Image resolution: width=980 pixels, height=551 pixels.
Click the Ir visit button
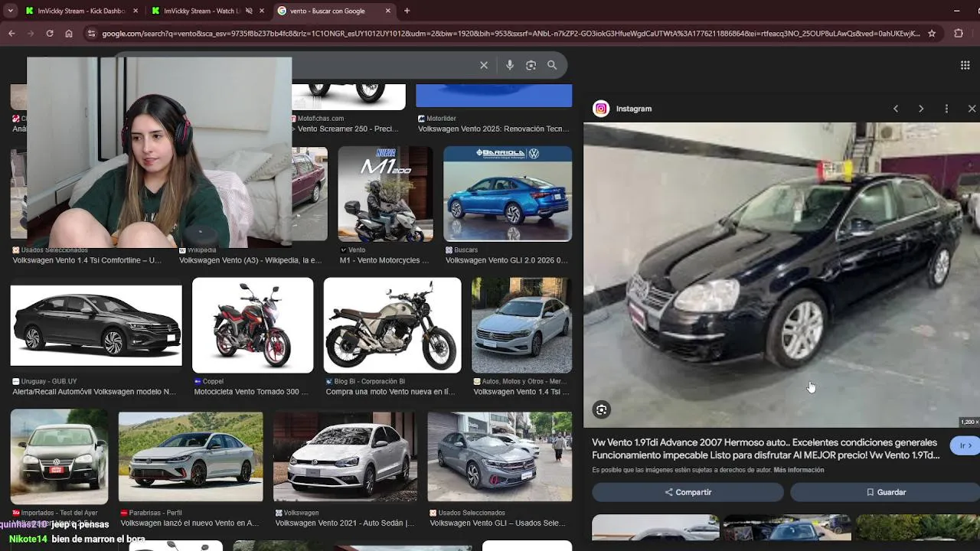pos(965,445)
